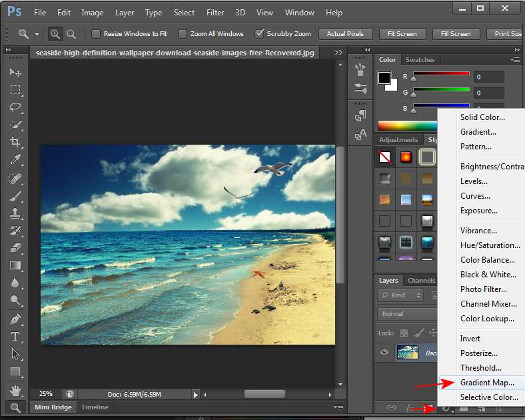Open the layer Kind filter dropdown
Screen dimensions: 525x420
click(400, 295)
